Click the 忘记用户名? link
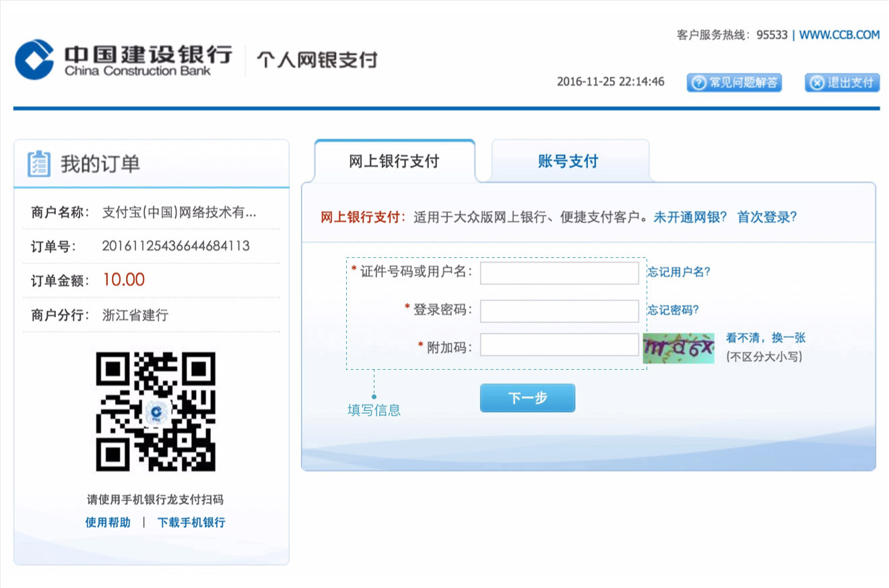The width and height of the screenshot is (889, 588). (x=679, y=272)
